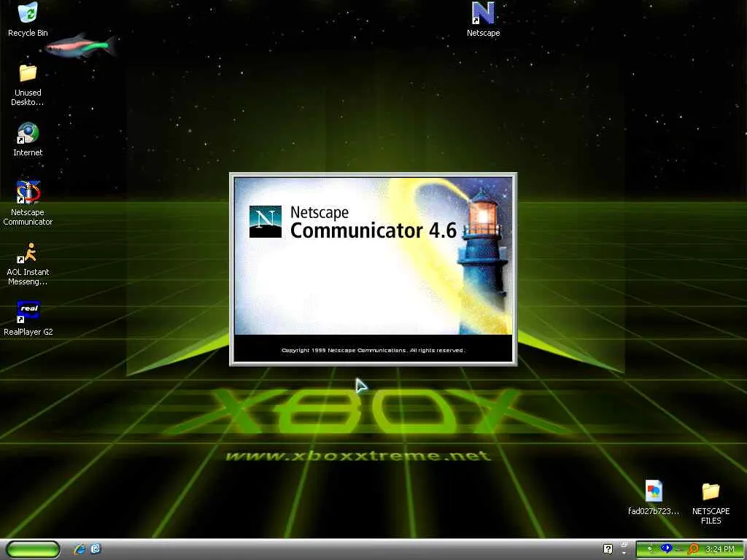Click the 3:24 PM taskbar clock

tap(720, 549)
